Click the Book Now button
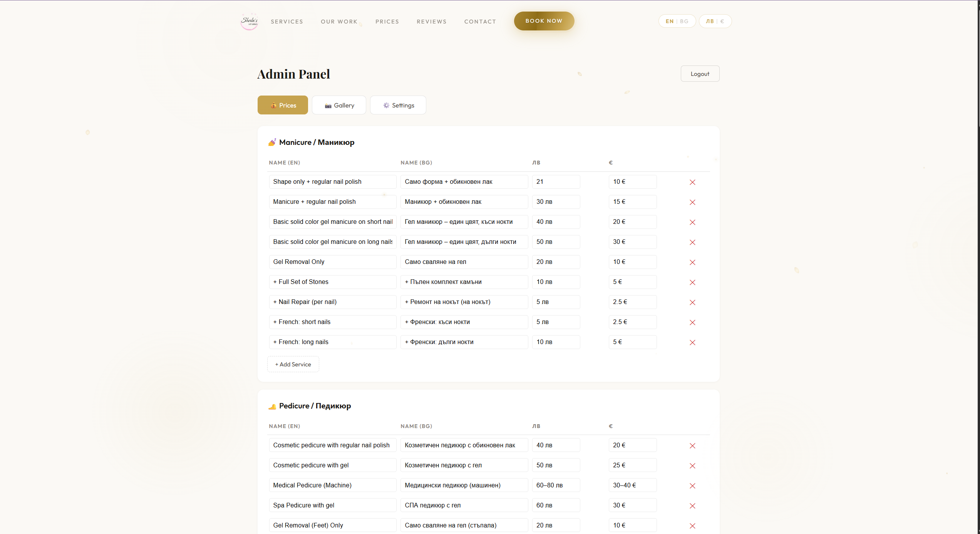Viewport: 980px width, 534px height. (544, 21)
